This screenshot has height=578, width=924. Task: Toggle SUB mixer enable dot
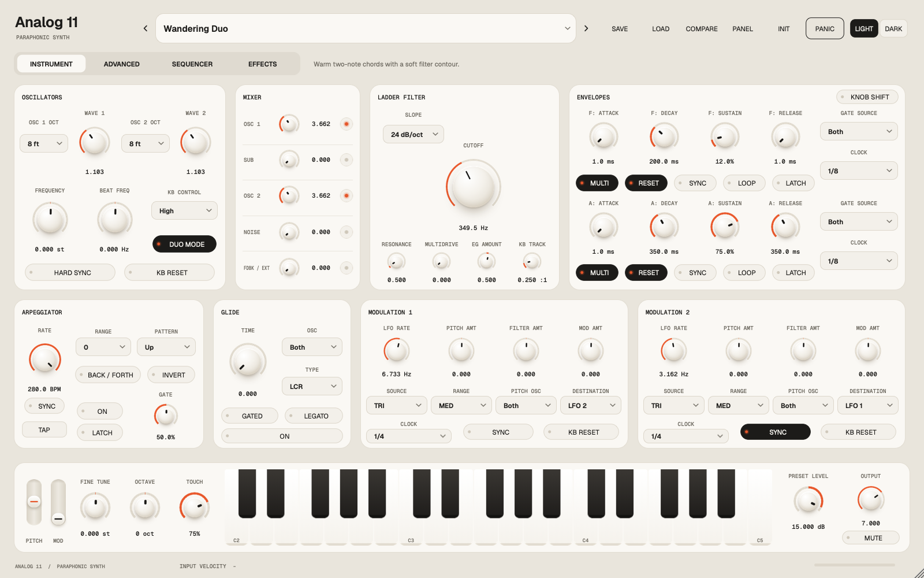346,160
